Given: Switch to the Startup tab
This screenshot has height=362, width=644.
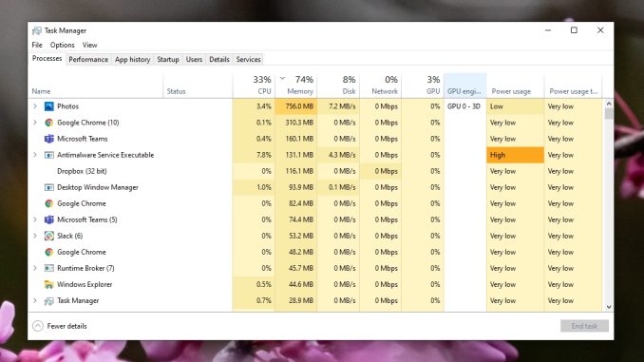Looking at the screenshot, I should [x=168, y=60].
